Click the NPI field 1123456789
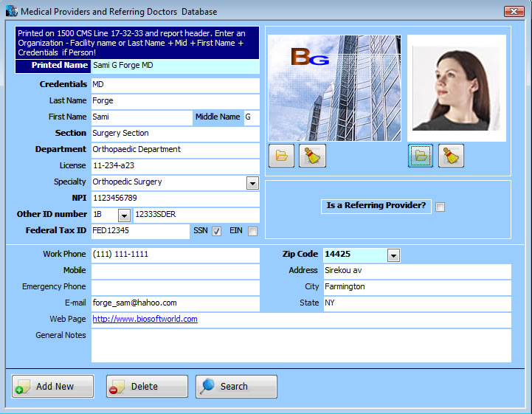 coord(176,199)
